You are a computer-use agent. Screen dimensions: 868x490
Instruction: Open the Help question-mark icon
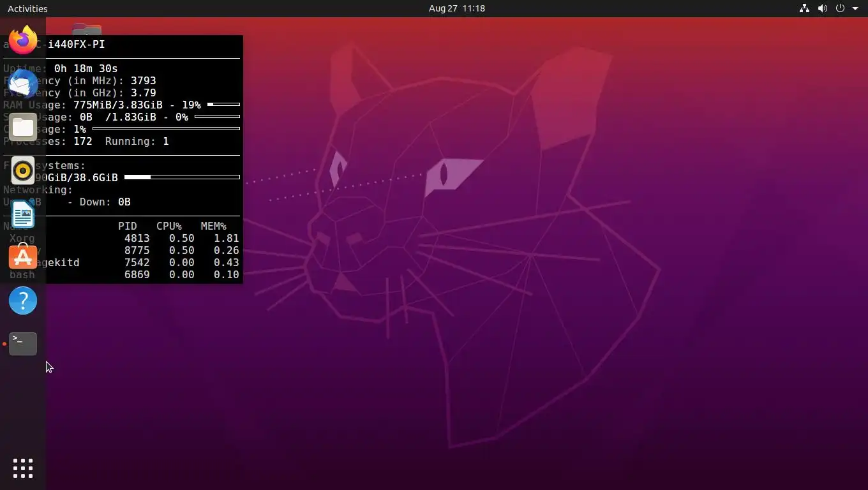tap(23, 301)
